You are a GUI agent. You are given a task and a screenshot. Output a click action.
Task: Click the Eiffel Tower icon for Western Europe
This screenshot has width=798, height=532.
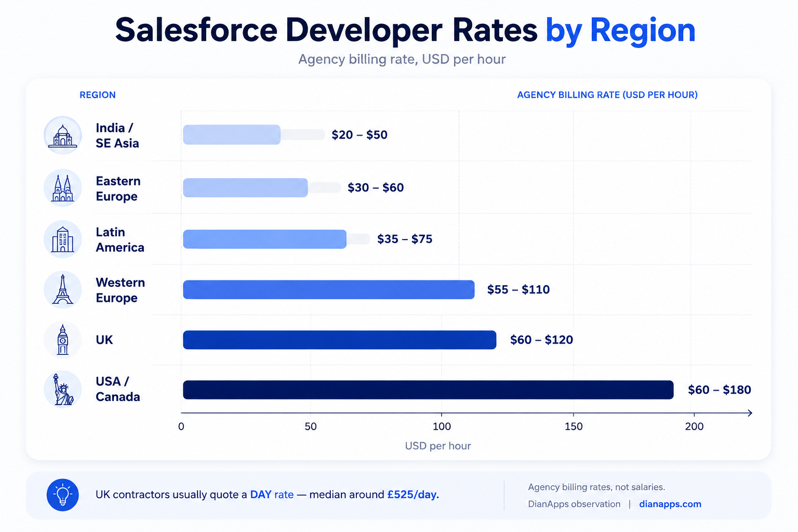pyautogui.click(x=63, y=289)
